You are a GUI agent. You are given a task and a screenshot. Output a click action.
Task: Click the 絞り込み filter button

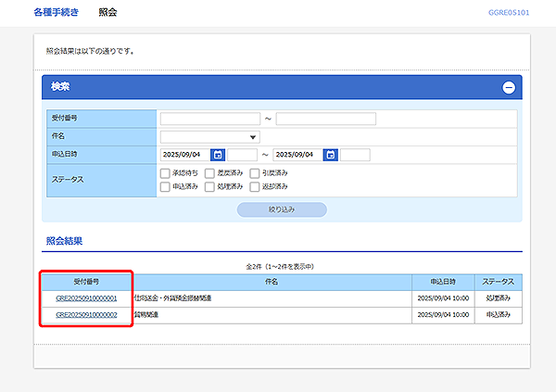point(282,209)
